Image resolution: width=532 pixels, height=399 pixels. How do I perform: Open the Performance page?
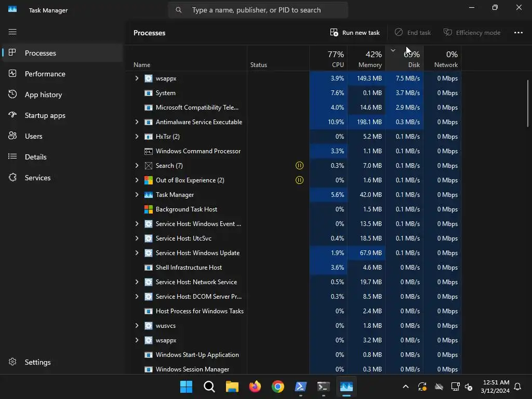pos(62,74)
